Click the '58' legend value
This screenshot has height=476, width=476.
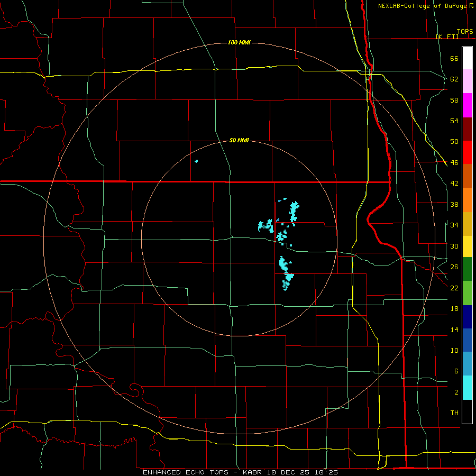pos(454,100)
